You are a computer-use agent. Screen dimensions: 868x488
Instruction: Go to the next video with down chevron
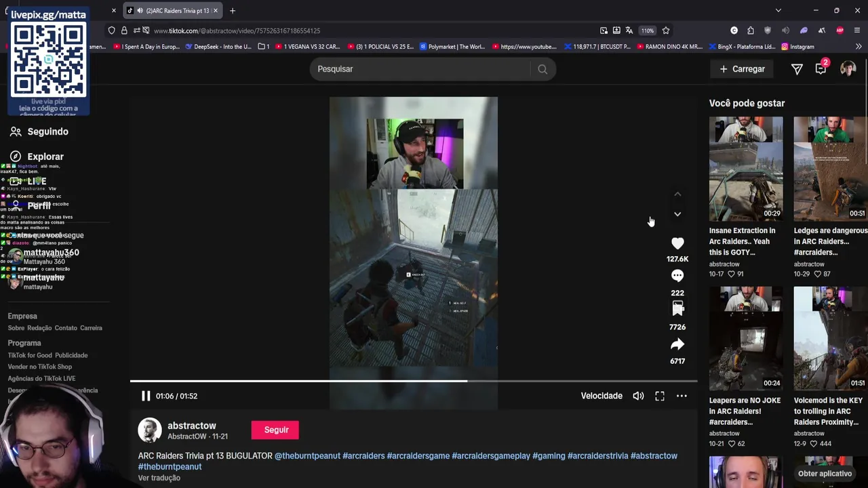click(x=677, y=214)
